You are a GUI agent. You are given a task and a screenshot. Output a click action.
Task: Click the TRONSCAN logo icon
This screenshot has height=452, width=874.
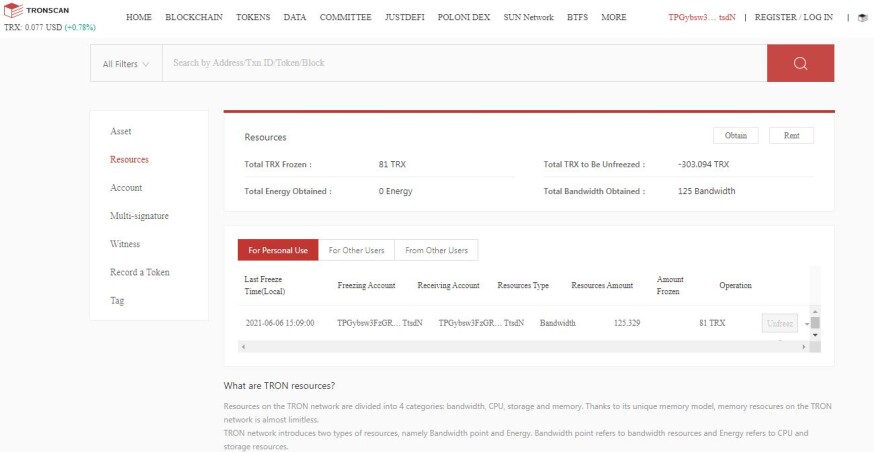point(13,10)
